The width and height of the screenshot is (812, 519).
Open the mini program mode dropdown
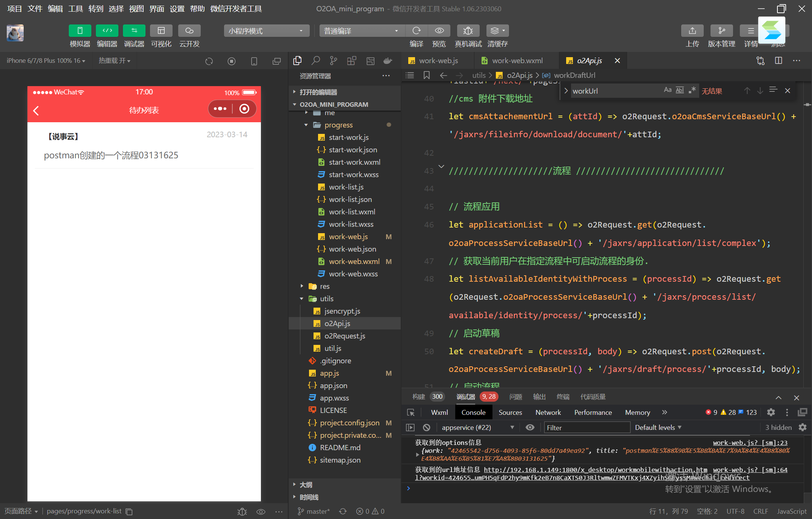(266, 31)
